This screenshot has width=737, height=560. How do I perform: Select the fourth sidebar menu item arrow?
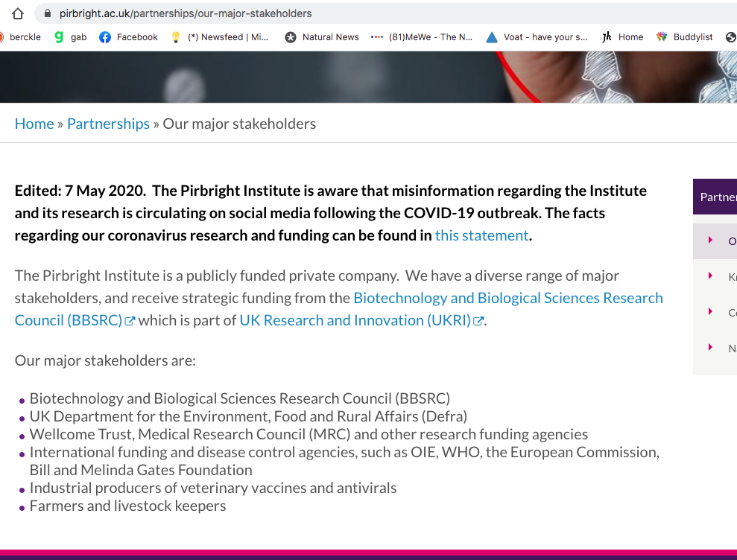pos(710,347)
